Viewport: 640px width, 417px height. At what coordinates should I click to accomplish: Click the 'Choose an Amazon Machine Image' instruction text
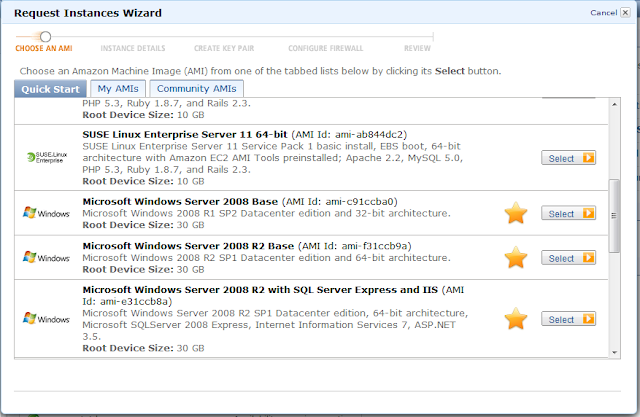(x=260, y=71)
